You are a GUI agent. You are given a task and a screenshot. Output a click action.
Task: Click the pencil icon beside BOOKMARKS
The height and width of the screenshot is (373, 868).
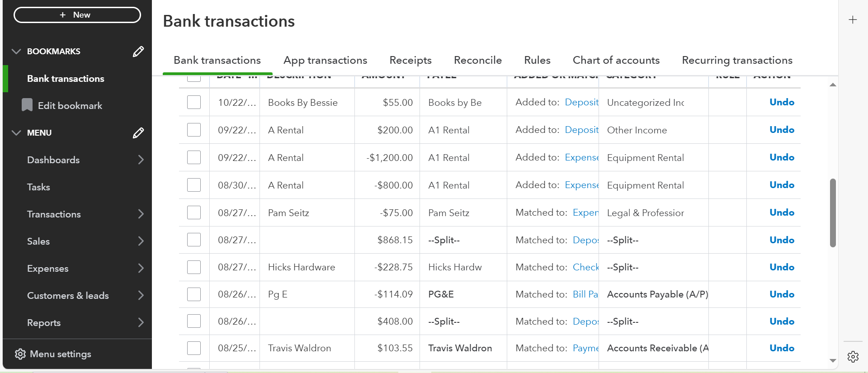(x=138, y=52)
